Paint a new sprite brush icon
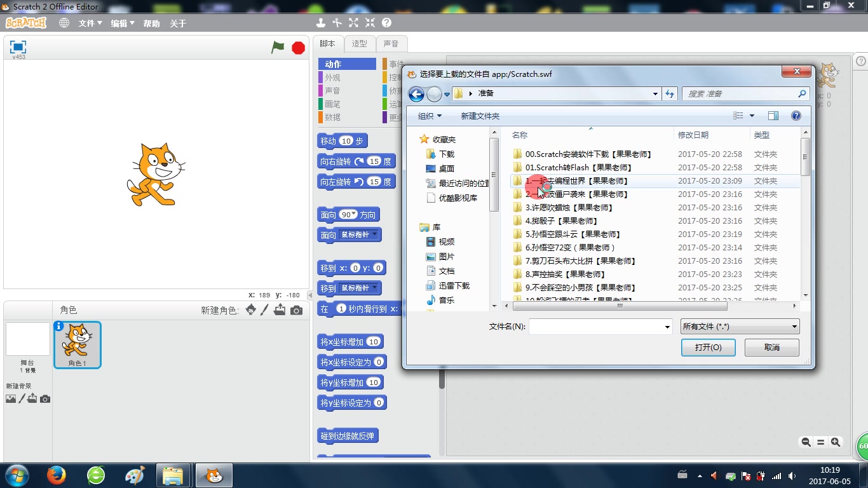This screenshot has width=868, height=488. tap(264, 309)
